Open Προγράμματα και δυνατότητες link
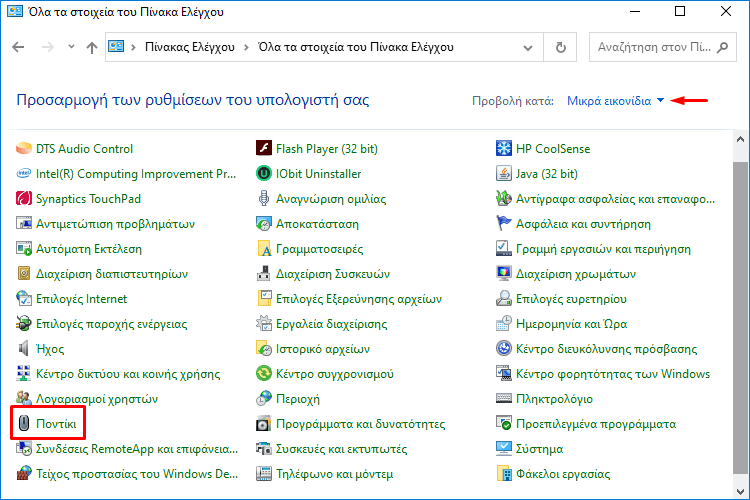 pos(361,424)
